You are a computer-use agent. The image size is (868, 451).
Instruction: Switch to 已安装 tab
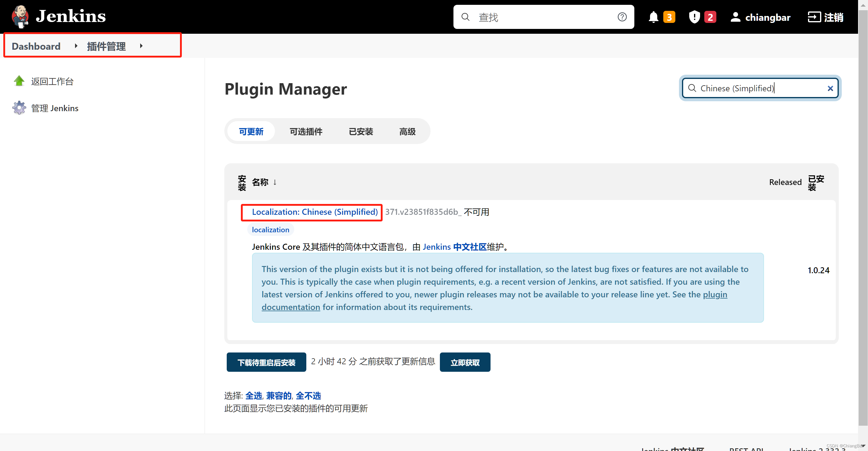pyautogui.click(x=361, y=131)
